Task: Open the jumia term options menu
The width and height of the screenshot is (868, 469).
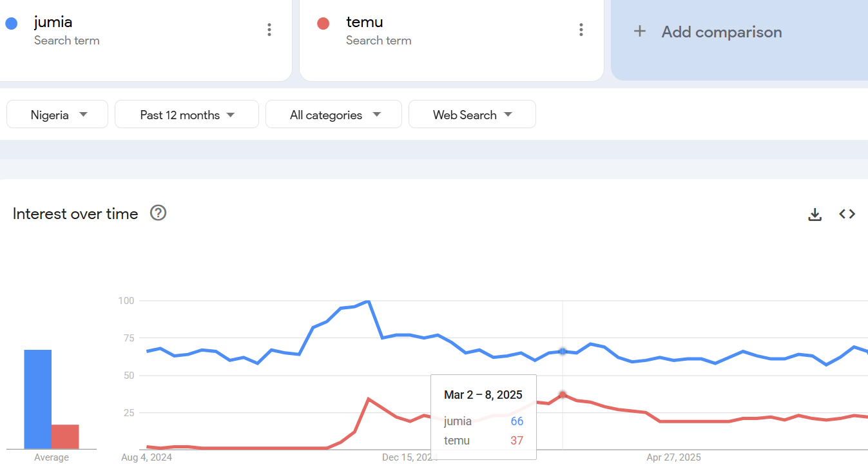Action: click(x=269, y=30)
